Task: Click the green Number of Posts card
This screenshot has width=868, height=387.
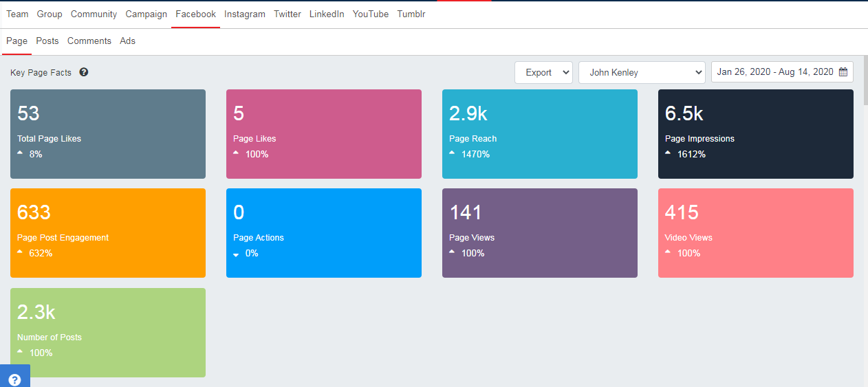Action: (108, 333)
